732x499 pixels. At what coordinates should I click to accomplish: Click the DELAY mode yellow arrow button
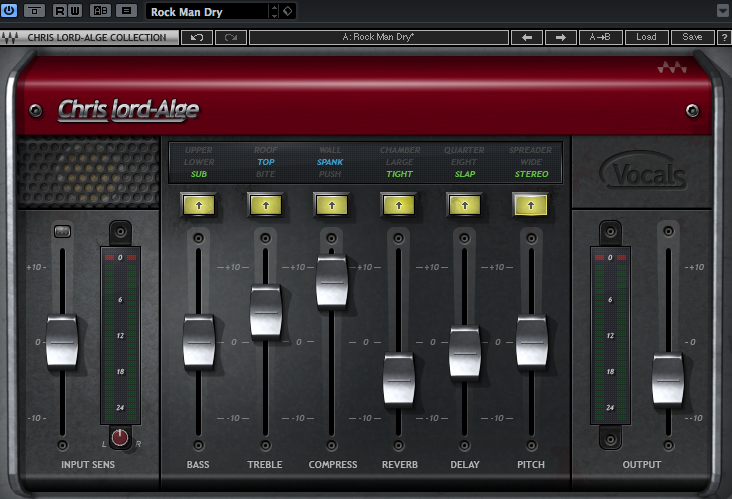[x=465, y=205]
